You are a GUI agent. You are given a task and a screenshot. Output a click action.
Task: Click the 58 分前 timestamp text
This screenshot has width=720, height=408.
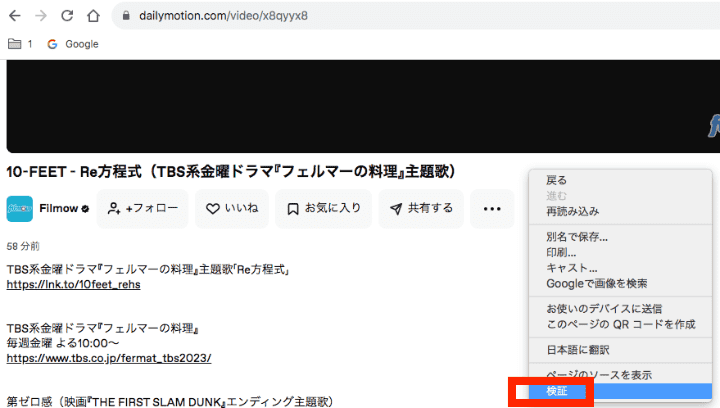point(23,246)
